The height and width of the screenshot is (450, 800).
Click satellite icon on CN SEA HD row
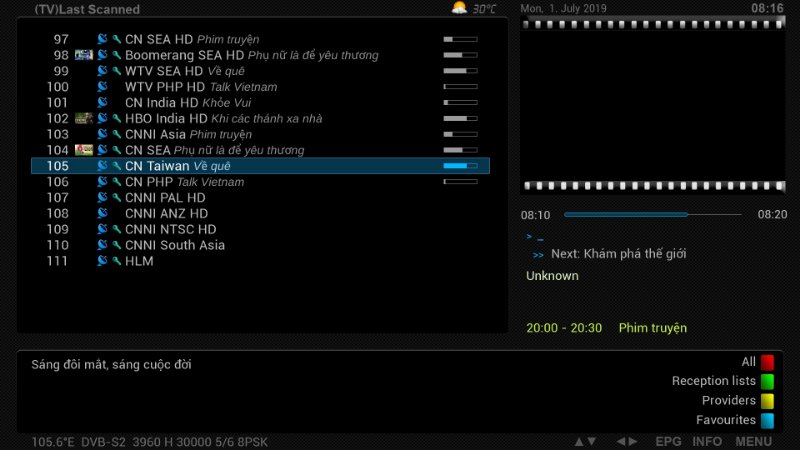pos(103,39)
